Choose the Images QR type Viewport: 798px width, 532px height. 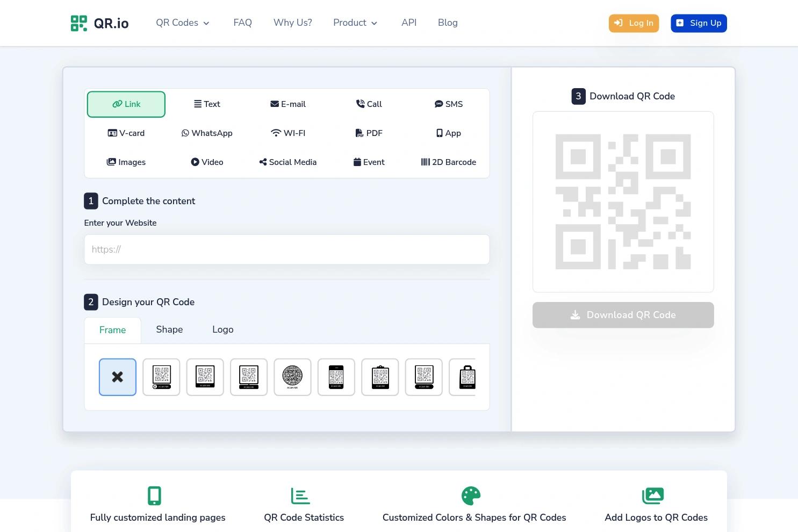click(126, 162)
